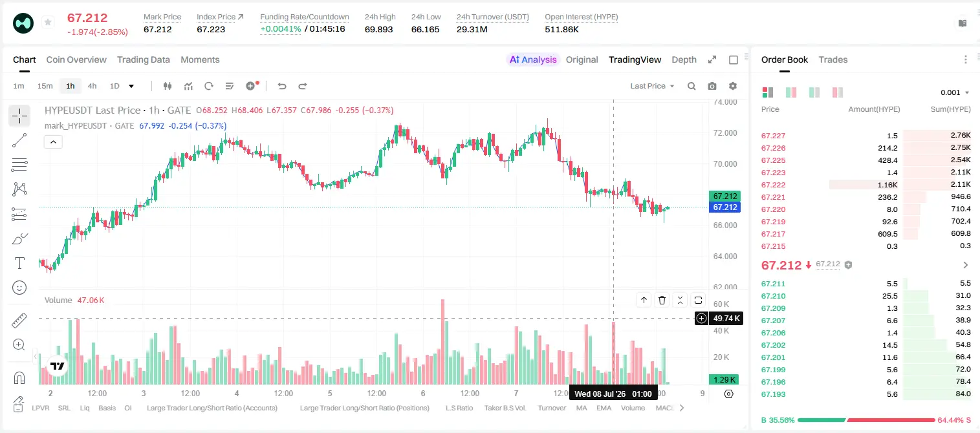
Task: Switch to the Trades tab
Action: point(833,59)
